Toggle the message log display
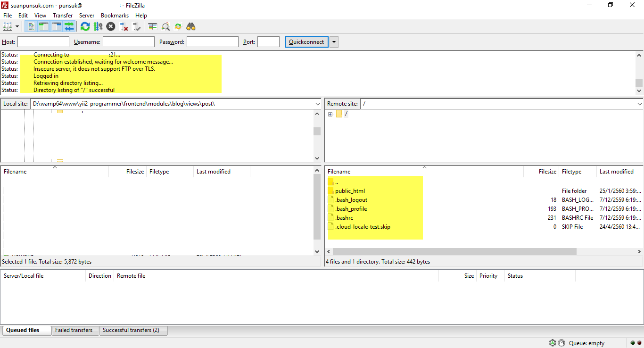Screen dimensions: 644x348 tap(31, 26)
